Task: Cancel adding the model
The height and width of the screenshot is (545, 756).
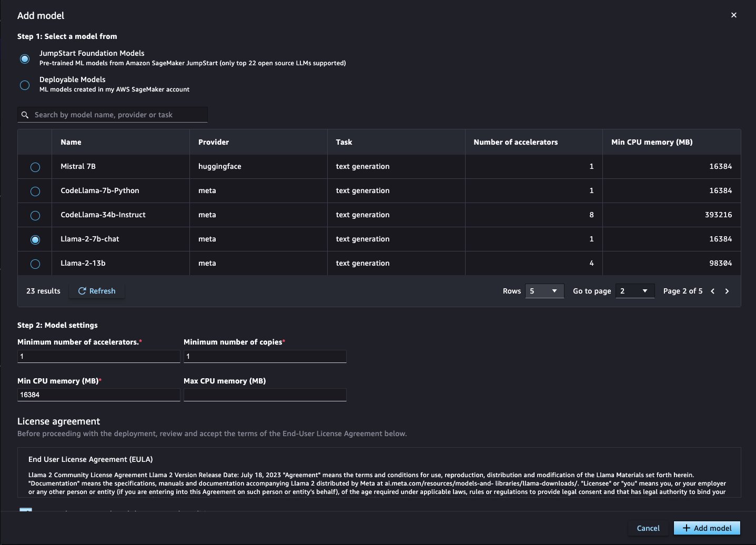Action: tap(648, 528)
